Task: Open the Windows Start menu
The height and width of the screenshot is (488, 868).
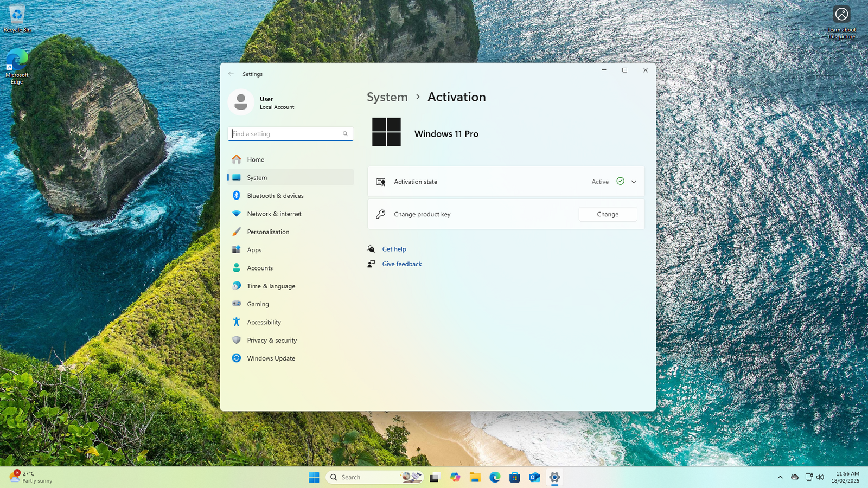Action: coord(314,477)
